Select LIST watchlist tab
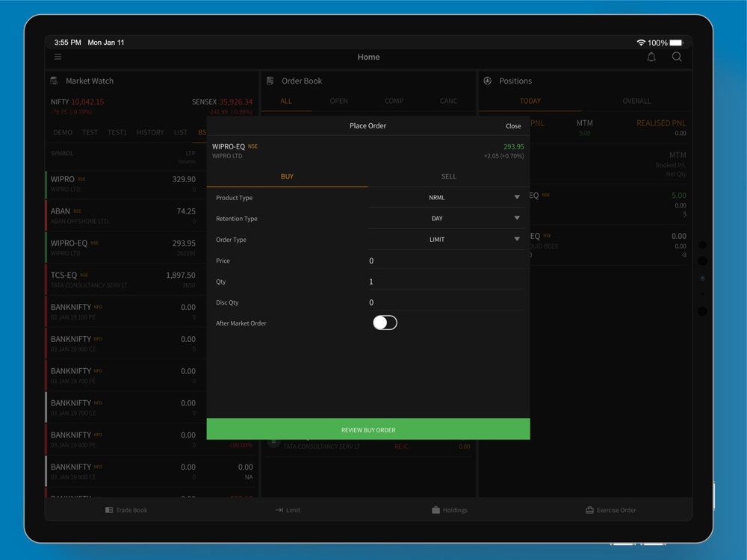 point(181,132)
